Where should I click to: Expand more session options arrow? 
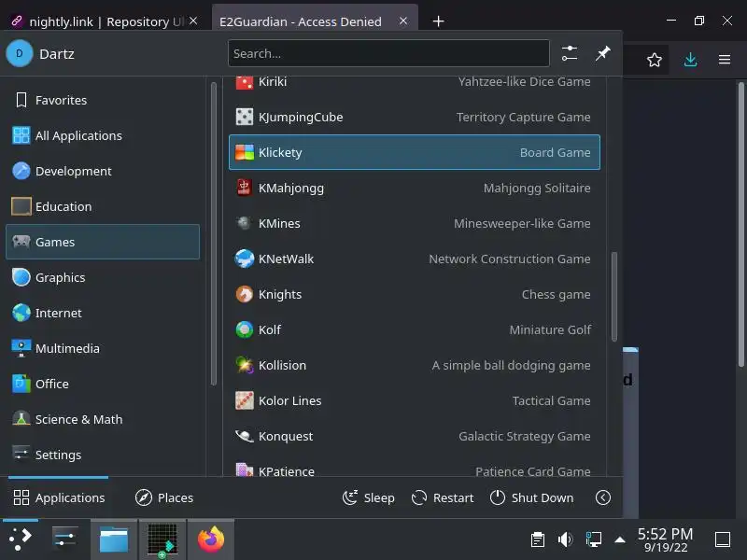click(x=603, y=497)
